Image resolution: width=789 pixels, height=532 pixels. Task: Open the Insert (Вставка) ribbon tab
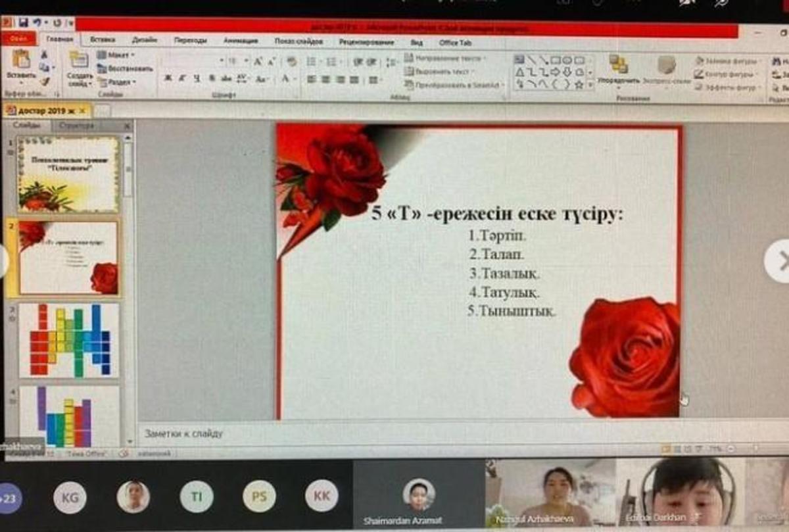point(103,41)
